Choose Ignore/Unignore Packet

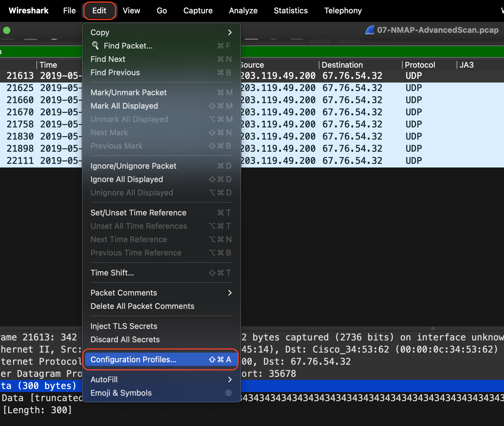click(x=162, y=166)
